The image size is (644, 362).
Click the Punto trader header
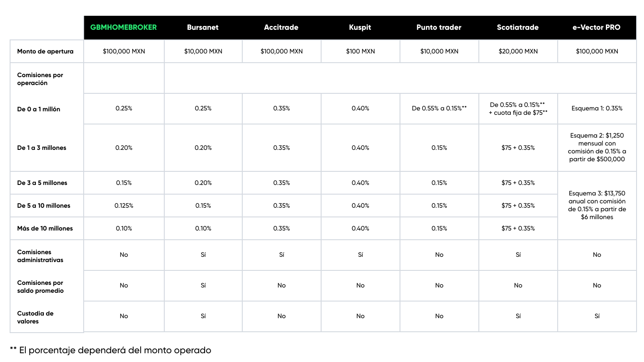(x=439, y=27)
